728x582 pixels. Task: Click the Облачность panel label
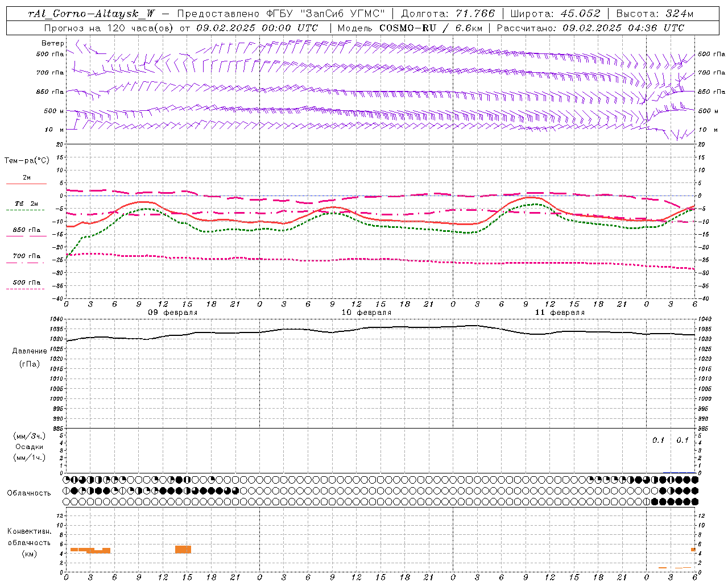tap(29, 493)
